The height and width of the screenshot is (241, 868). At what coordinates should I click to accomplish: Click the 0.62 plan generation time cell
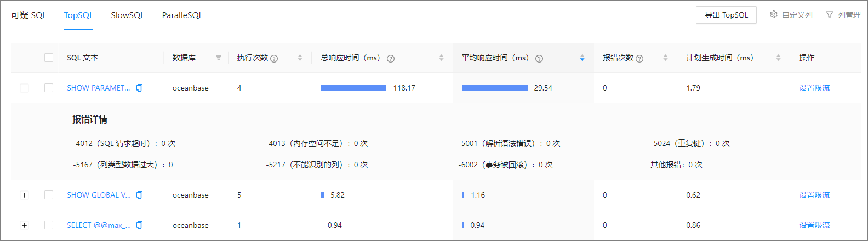tap(693, 195)
